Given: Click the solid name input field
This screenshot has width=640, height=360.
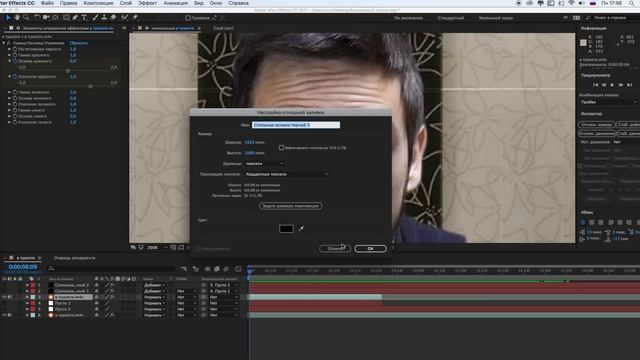Looking at the screenshot, I should pos(296,125).
